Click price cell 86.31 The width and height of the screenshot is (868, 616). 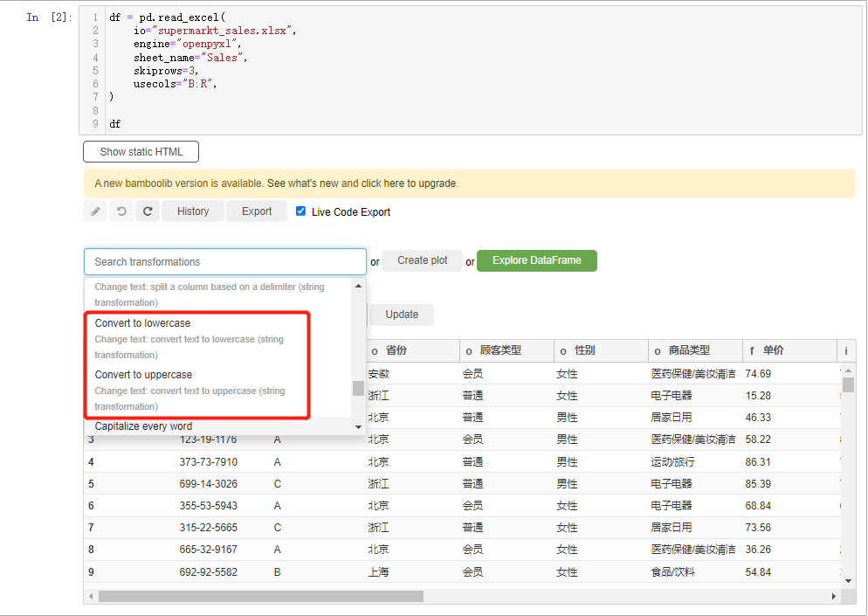(x=758, y=462)
